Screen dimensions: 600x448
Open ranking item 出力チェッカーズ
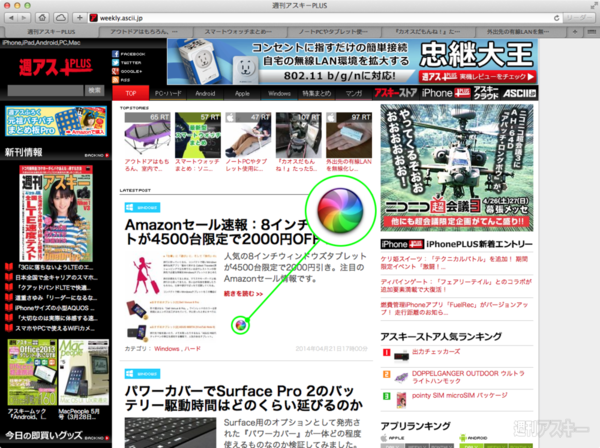click(436, 351)
